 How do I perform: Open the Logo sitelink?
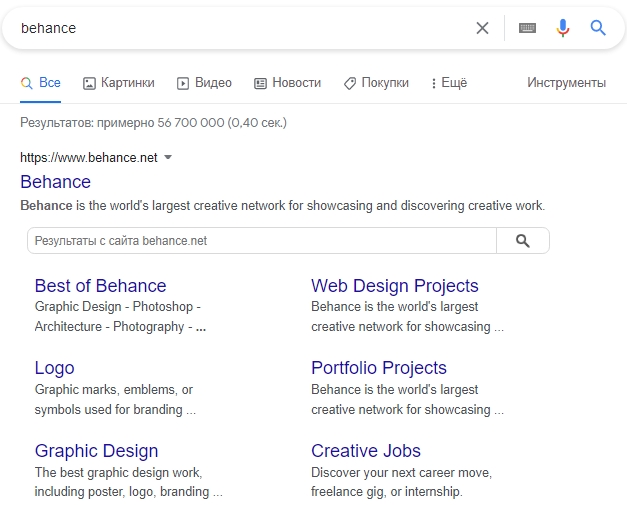[x=54, y=368]
